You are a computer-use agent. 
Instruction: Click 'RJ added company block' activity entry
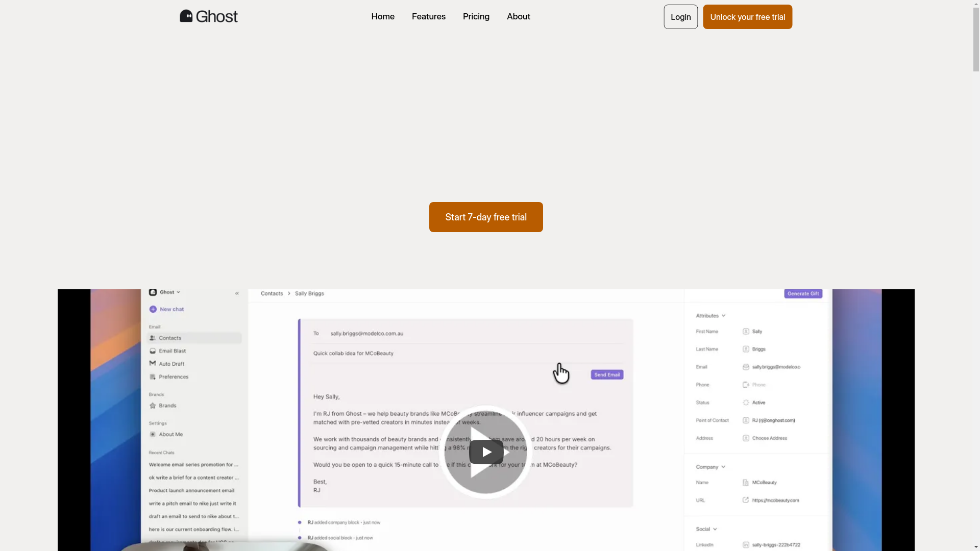(344, 522)
